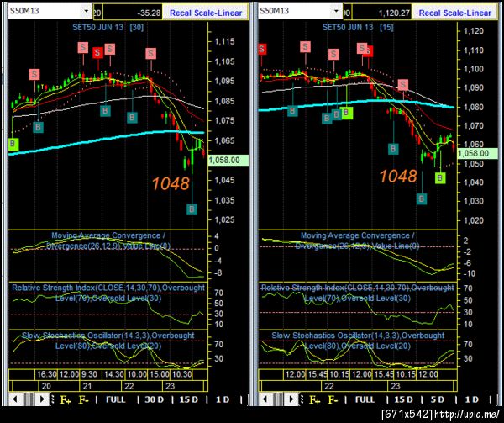Click the first 15:45 time label in right chart
This screenshot has height=423, width=504.
tap(318, 374)
